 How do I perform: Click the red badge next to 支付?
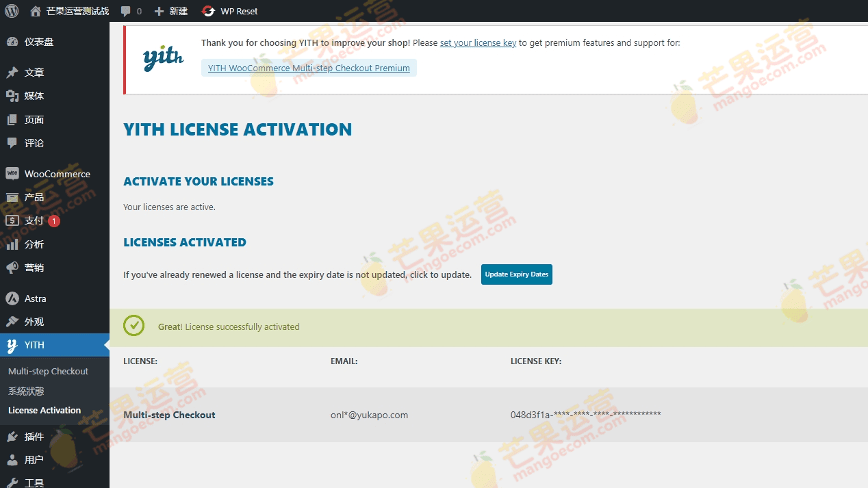coord(54,221)
